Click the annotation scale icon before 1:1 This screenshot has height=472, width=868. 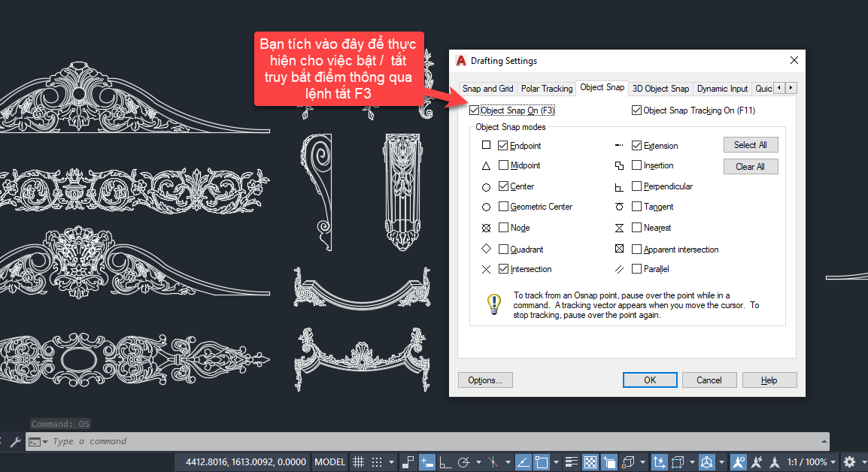point(775,462)
